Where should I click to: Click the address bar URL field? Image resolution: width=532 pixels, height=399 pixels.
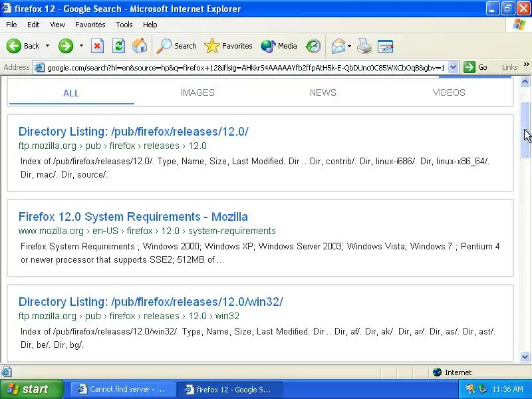coord(246,68)
